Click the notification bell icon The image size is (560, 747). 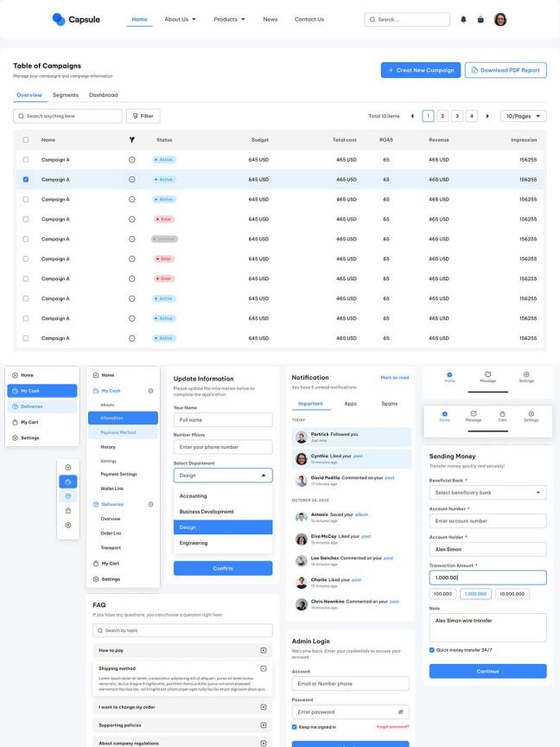463,19
